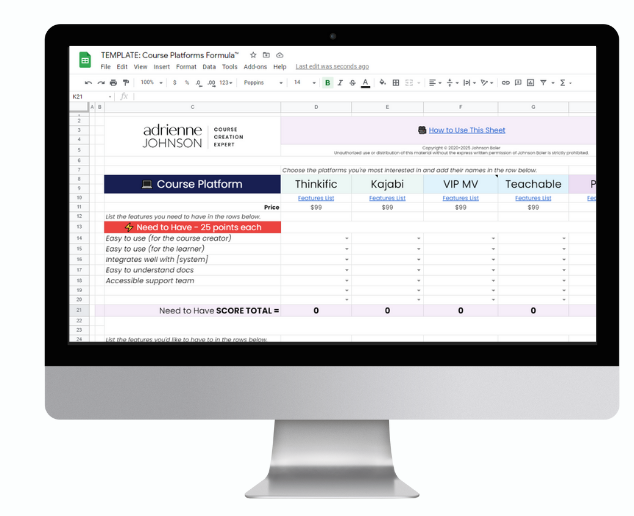
Task: Decrease decimal places
Action: pyautogui.click(x=199, y=82)
